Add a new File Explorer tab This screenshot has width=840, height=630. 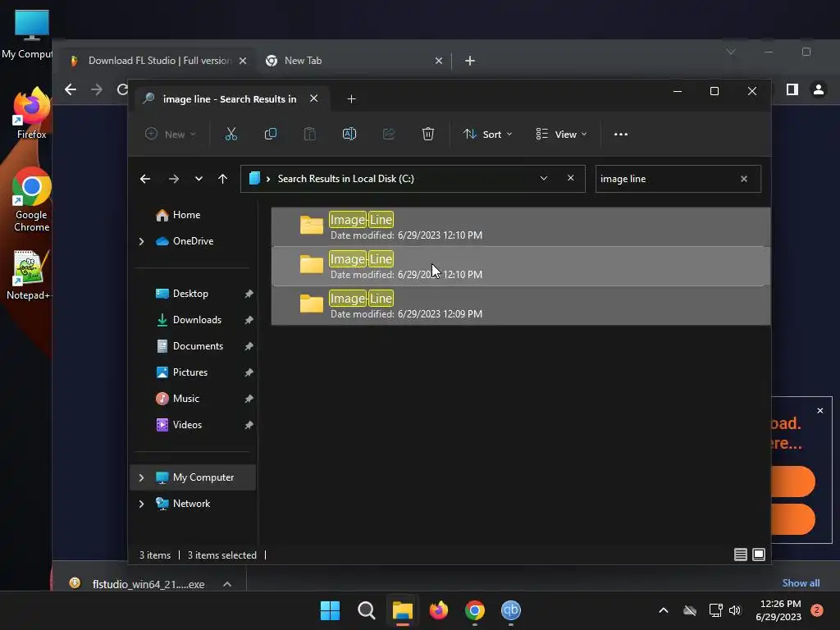click(x=351, y=99)
